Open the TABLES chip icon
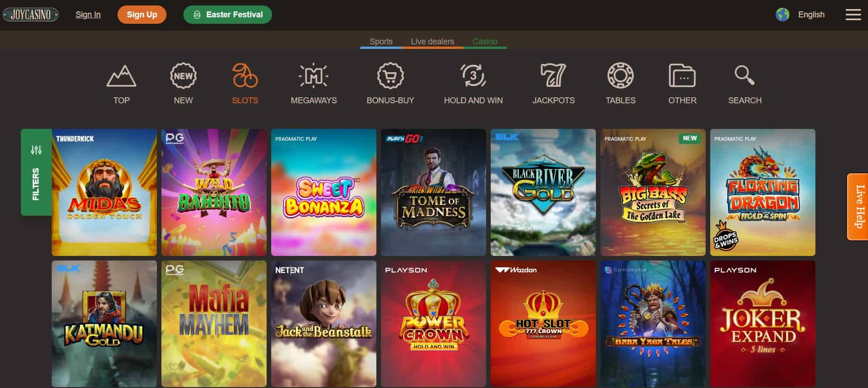 [x=620, y=75]
